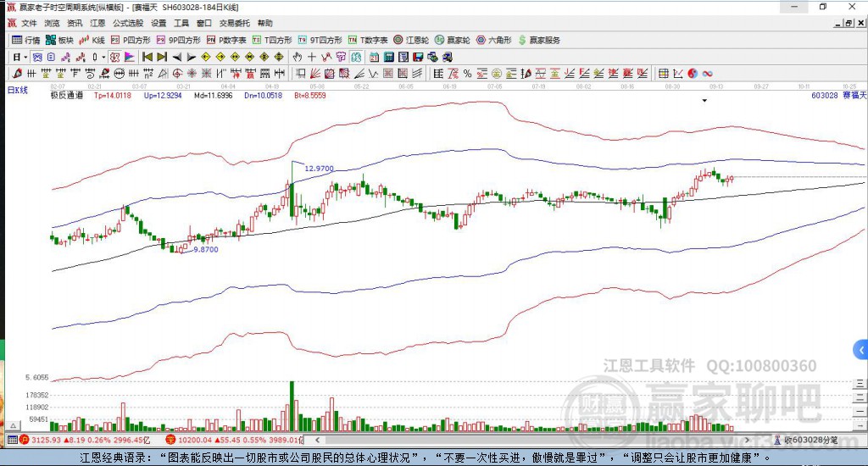Select the percent % retracement tool
The image size is (868, 466).
(x=467, y=74)
